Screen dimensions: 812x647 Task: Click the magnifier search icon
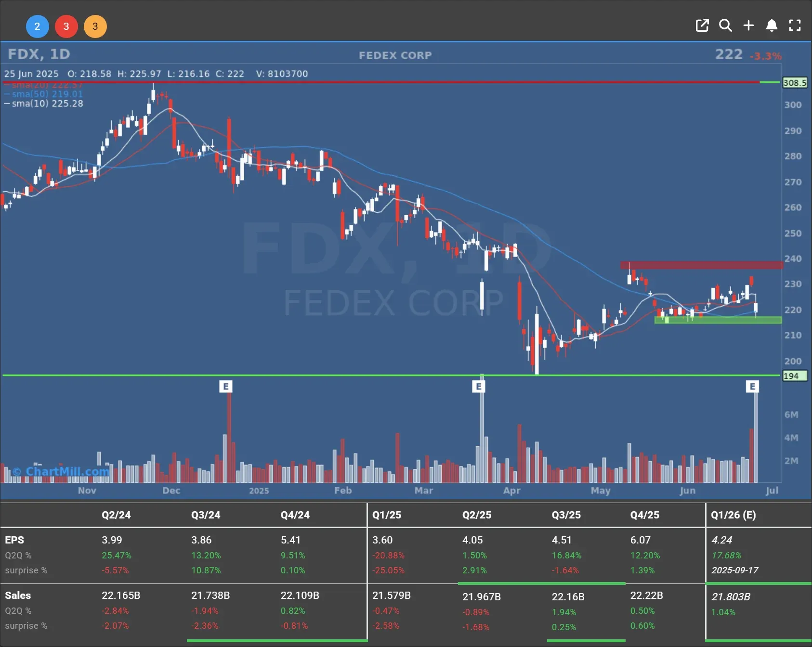(x=725, y=26)
